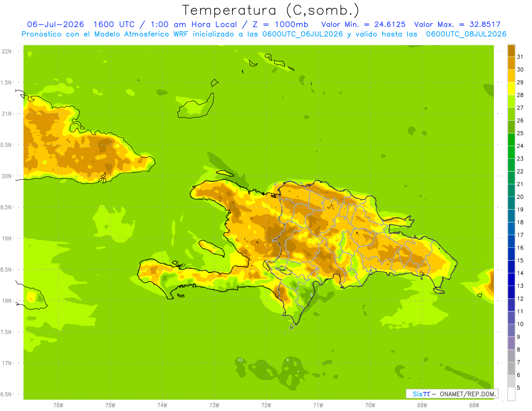532x411 pixels.
Task: Click the legend value "30"
Action: pyautogui.click(x=520, y=69)
